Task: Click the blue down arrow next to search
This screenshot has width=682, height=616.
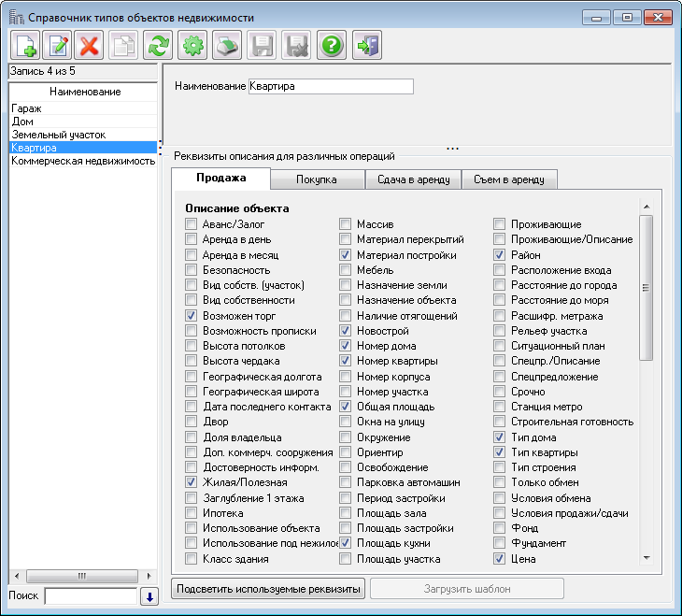Action: coord(149,596)
